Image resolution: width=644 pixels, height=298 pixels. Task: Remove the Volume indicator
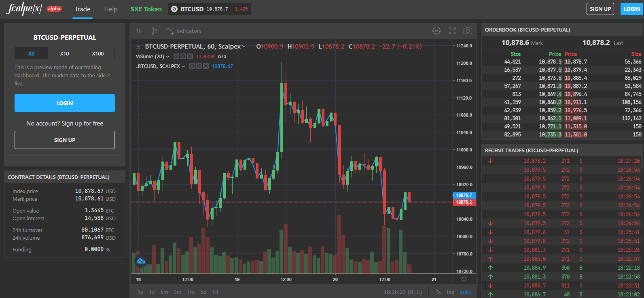click(190, 57)
